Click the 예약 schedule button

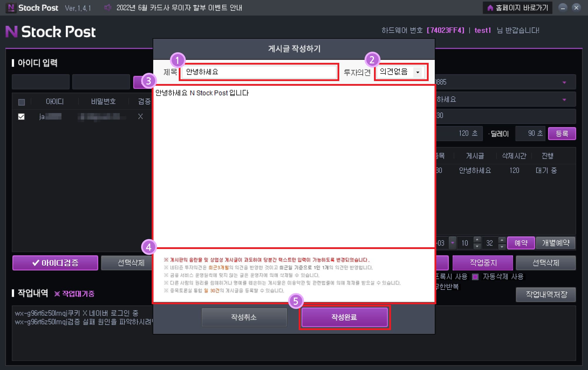[521, 243]
